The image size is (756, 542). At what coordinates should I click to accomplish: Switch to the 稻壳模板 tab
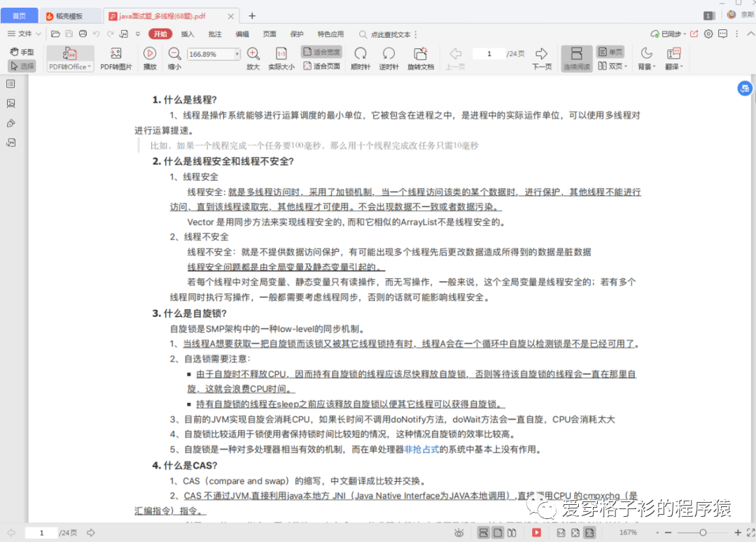pos(70,16)
